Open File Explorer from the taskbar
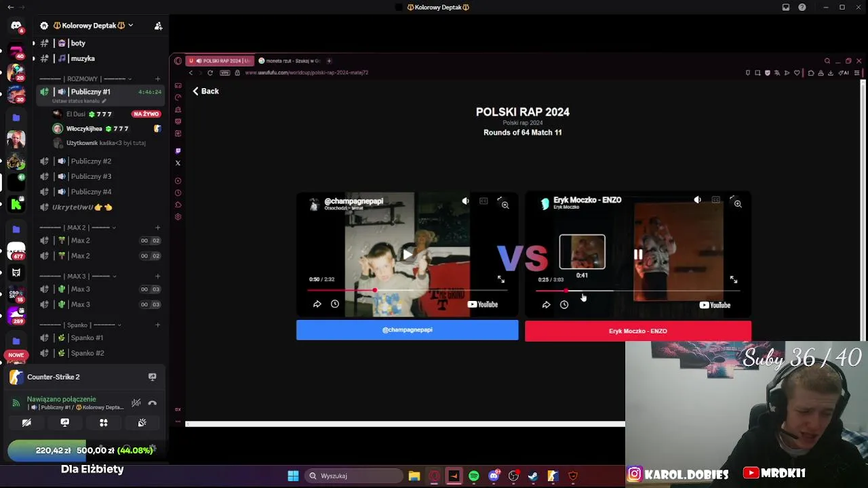The image size is (868, 488). click(x=414, y=476)
